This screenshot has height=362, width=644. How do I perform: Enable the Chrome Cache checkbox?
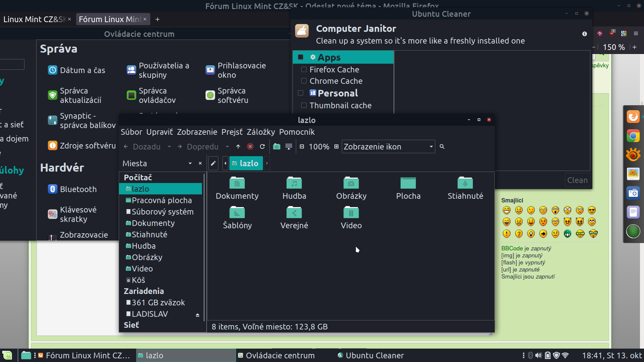coord(304,81)
